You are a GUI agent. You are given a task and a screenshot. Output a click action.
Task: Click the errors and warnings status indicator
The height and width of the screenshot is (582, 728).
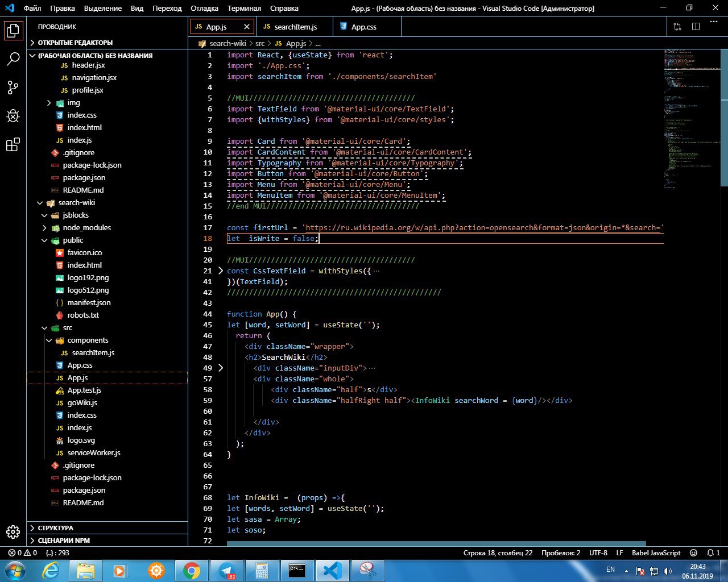pyautogui.click(x=22, y=552)
